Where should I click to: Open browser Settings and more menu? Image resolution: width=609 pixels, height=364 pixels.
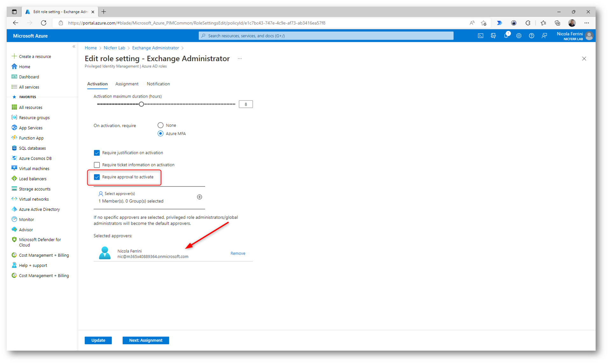586,23
